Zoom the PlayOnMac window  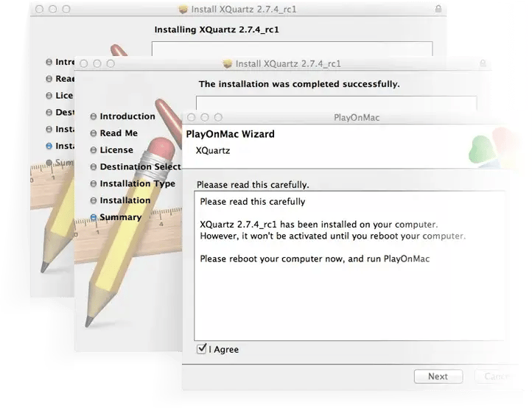pos(218,117)
